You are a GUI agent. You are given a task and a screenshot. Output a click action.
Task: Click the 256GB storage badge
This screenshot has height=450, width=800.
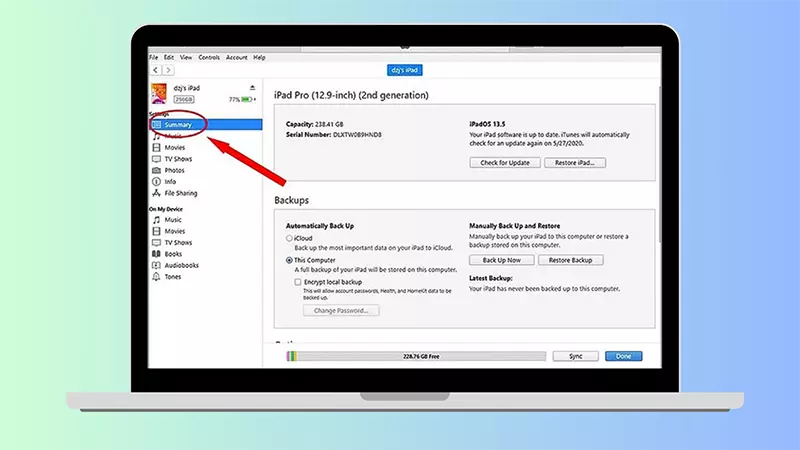point(184,99)
